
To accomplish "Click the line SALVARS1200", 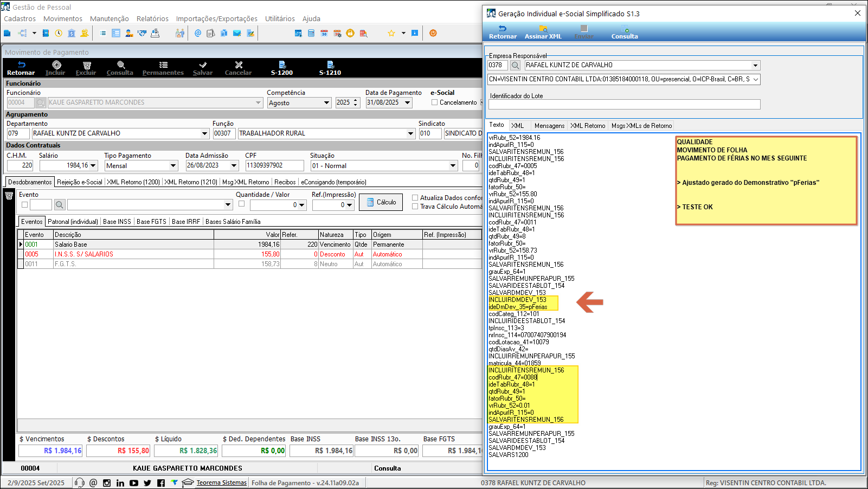I will point(508,455).
